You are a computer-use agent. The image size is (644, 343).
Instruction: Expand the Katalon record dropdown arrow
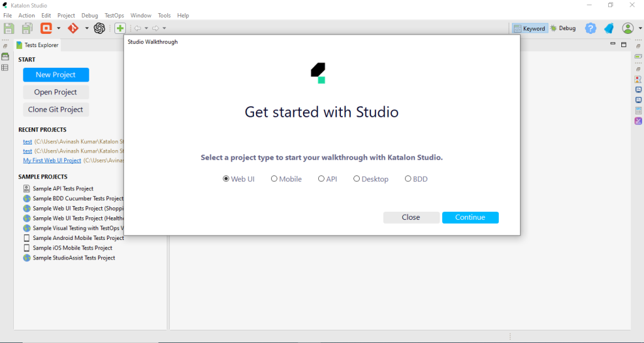pos(58,28)
